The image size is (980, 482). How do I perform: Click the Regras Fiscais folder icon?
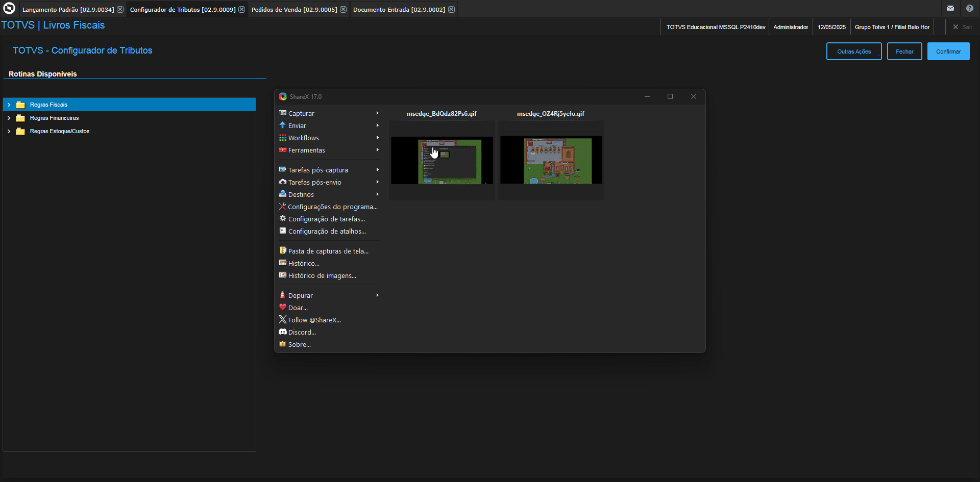[x=20, y=105]
